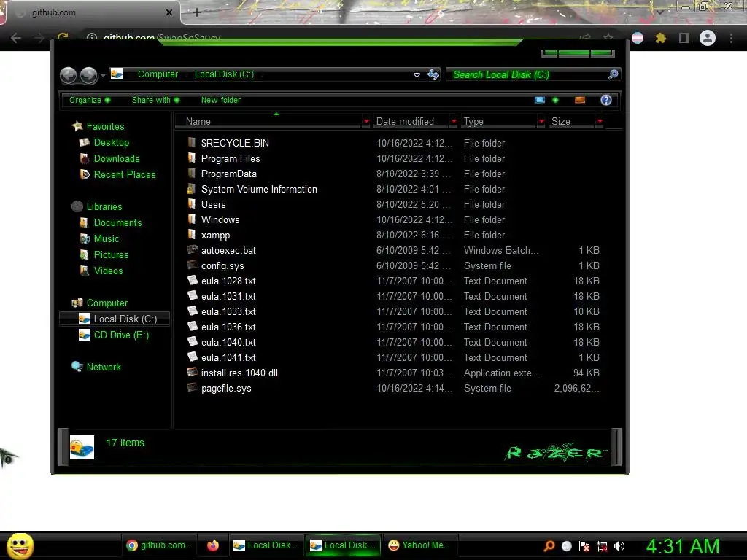Select the ProgramData folder
The height and width of the screenshot is (560, 747).
point(228,174)
